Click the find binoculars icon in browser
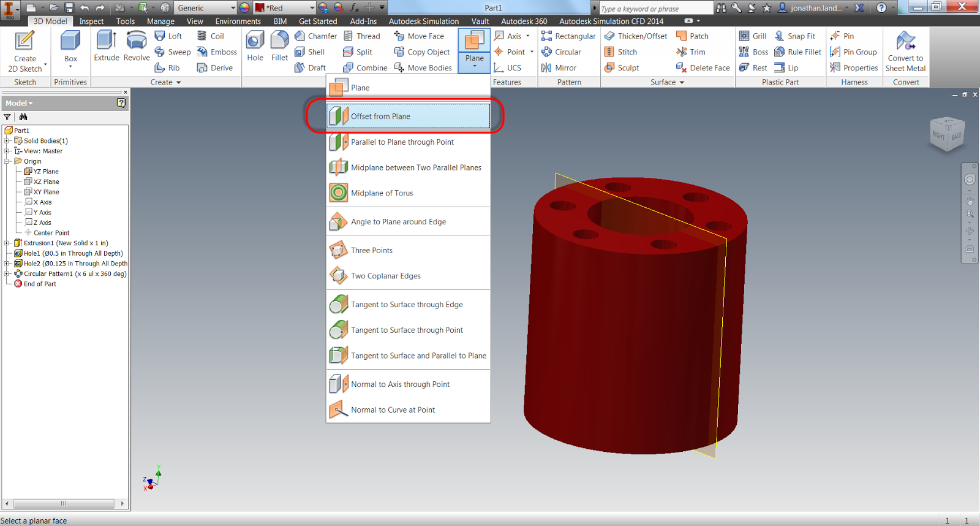 pyautogui.click(x=23, y=117)
